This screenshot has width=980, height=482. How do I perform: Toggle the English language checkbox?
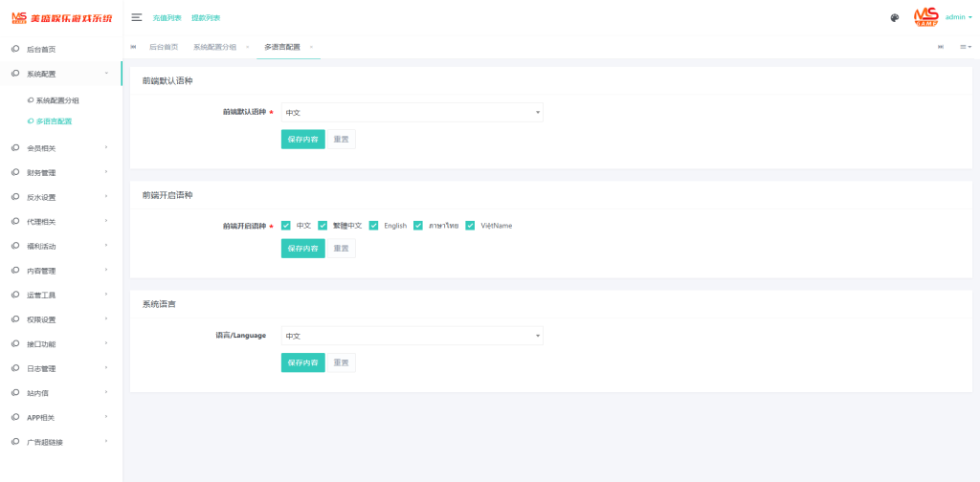[374, 226]
